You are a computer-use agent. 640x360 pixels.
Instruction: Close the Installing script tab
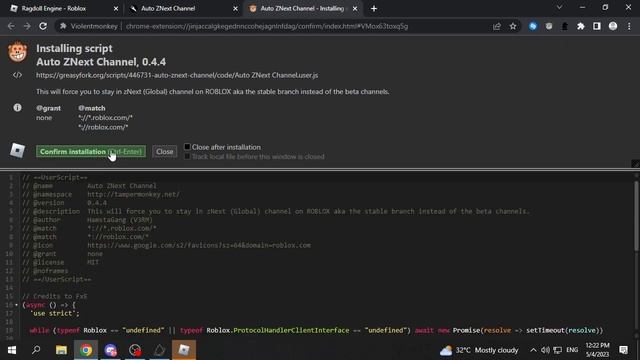(355, 9)
